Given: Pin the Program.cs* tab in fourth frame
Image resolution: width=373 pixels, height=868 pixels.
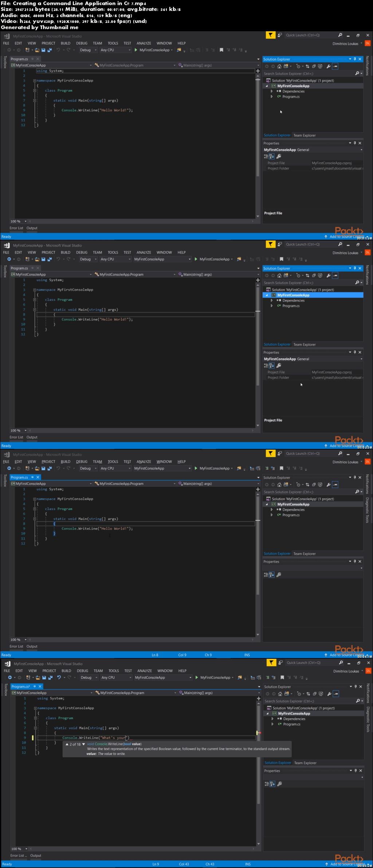Looking at the screenshot, I should [x=35, y=686].
